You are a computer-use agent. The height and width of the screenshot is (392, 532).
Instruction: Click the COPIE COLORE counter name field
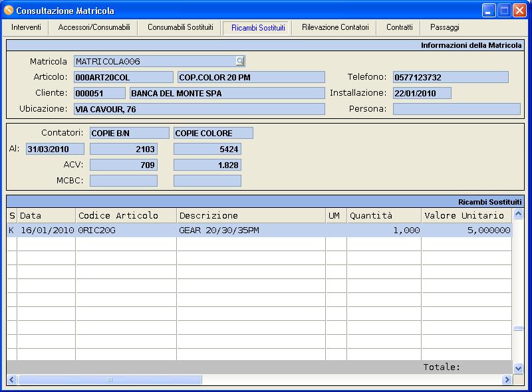click(213, 133)
